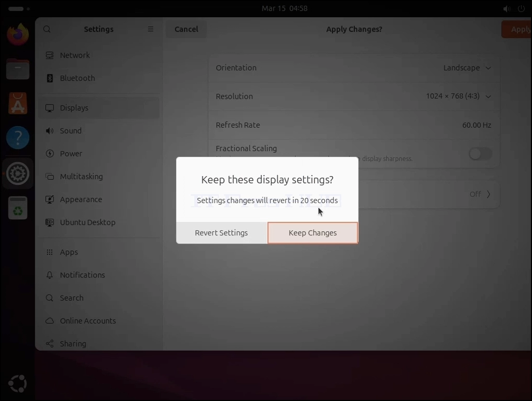Click the Power icon in sidebar

[49, 154]
